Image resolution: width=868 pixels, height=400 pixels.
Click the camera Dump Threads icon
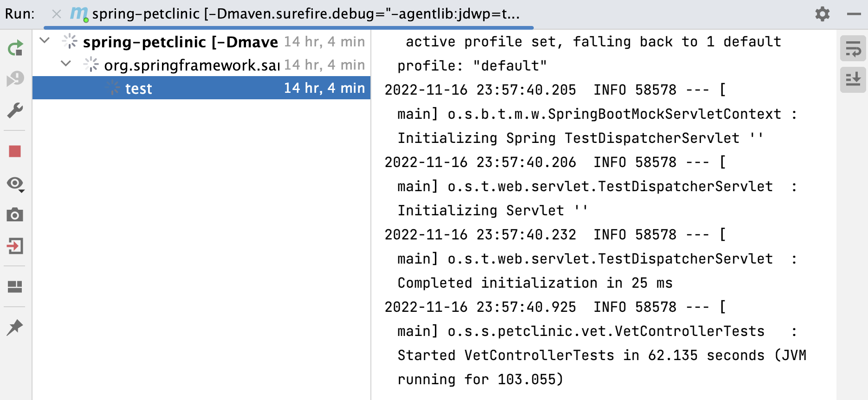pyautogui.click(x=15, y=215)
